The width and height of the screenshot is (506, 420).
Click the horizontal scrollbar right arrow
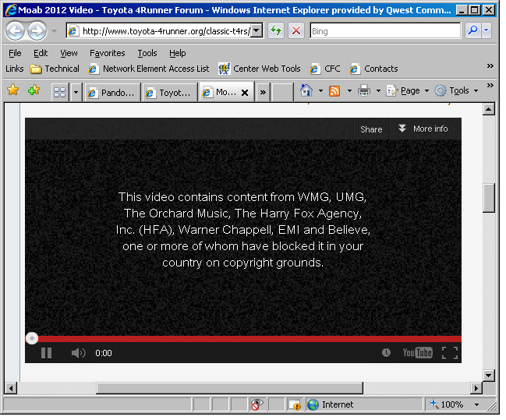point(476,388)
